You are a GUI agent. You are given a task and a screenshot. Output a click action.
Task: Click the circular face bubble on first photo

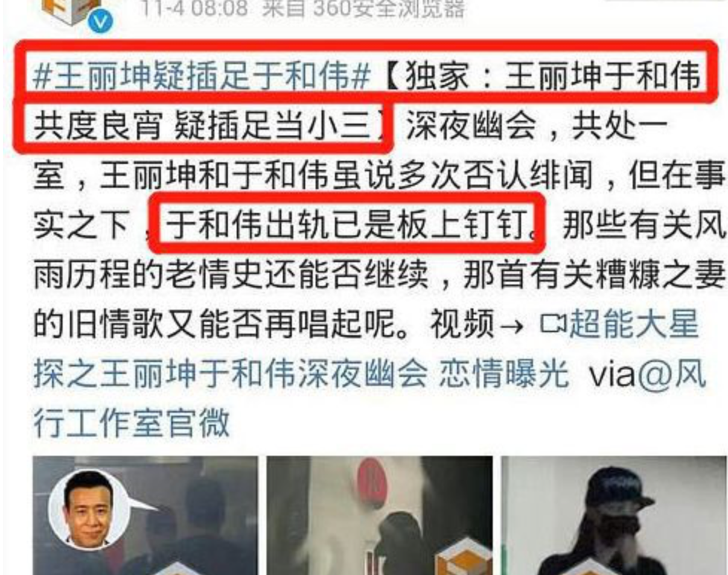pos(89,509)
